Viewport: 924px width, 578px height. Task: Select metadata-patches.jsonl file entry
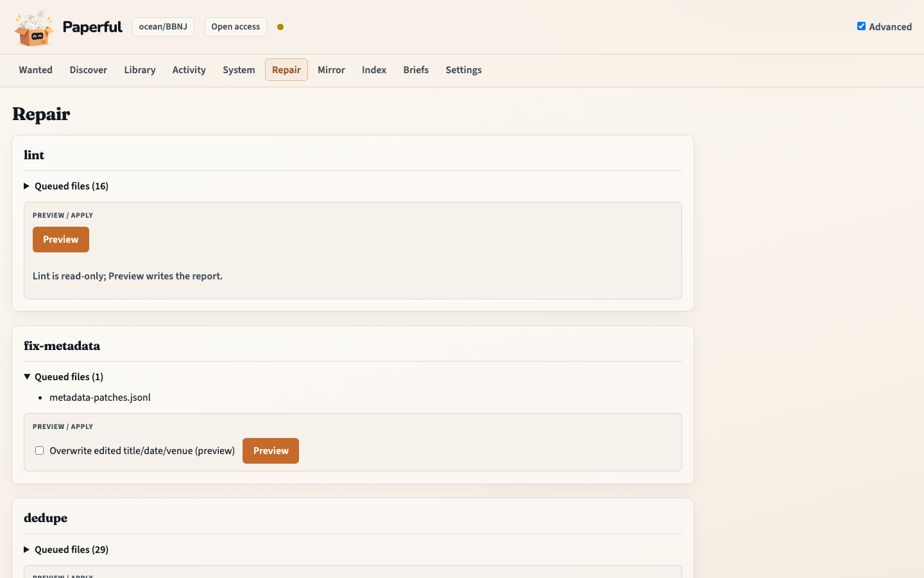[x=100, y=398]
